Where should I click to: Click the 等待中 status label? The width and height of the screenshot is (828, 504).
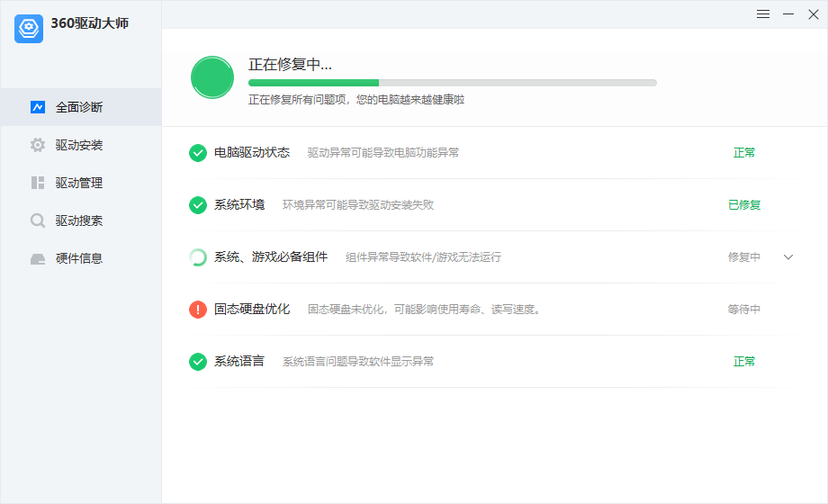tap(744, 309)
